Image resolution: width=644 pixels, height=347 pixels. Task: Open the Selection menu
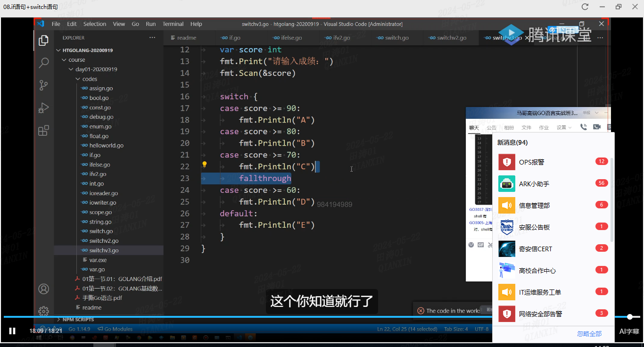pos(95,24)
